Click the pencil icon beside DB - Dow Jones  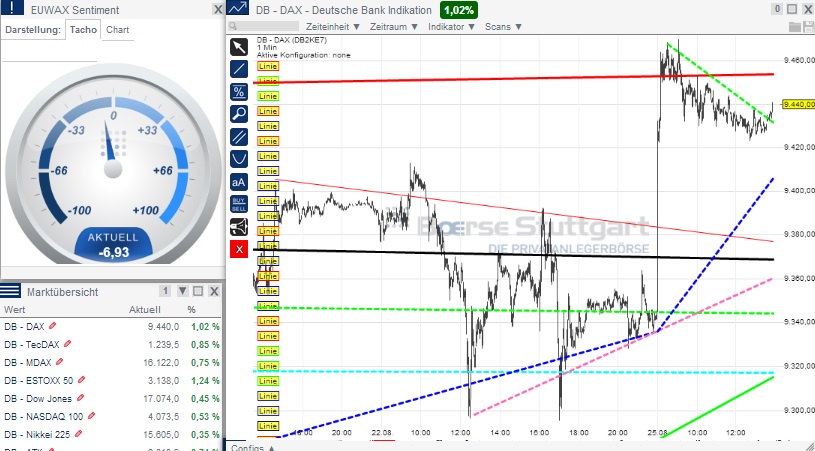[80, 398]
